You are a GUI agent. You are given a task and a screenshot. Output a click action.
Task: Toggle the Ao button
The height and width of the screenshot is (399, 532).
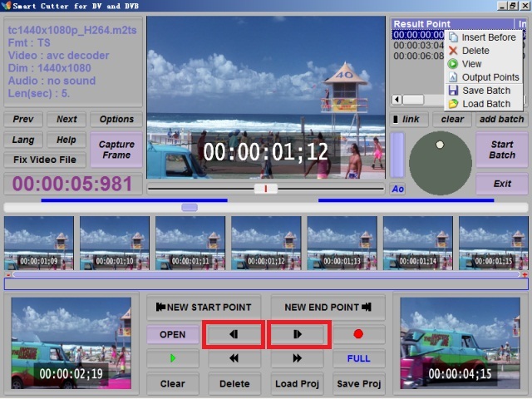[x=397, y=189]
